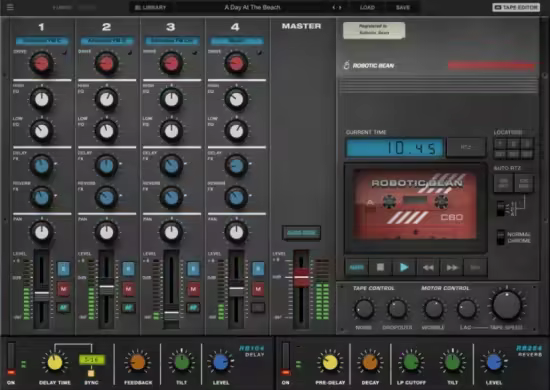Enable the unlit button under track 4's mute
Viewport: 550px width, 390px height.
258,308
